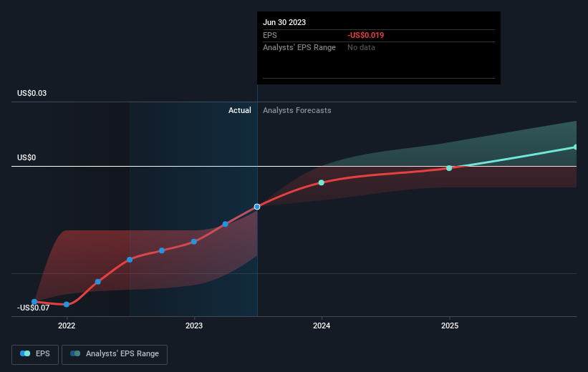Click the 2024 x-axis label
Screen dimensions: 588x372
click(322, 325)
